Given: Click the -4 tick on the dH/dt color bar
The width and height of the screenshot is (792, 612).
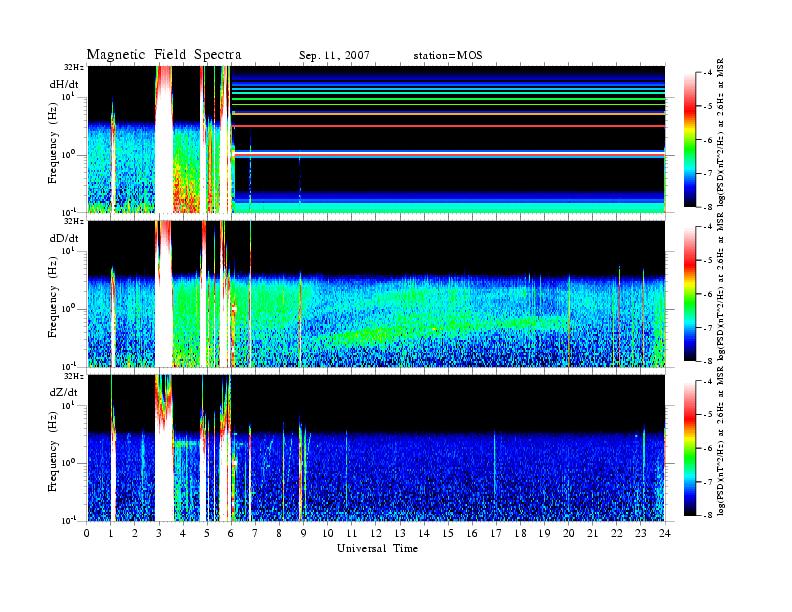Looking at the screenshot, I should (706, 73).
